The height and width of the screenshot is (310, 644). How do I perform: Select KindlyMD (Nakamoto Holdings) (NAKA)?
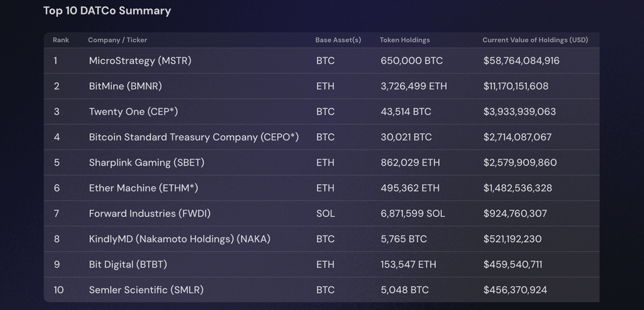click(x=179, y=239)
